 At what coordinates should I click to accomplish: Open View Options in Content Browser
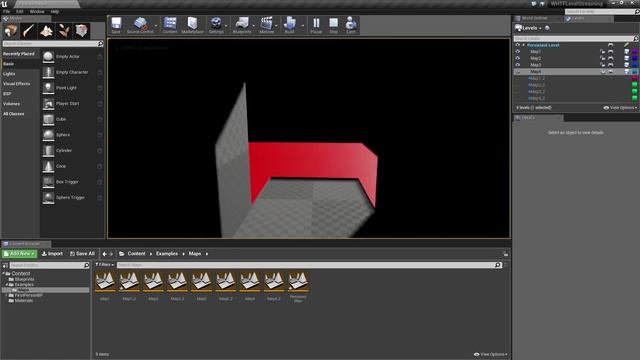491,354
